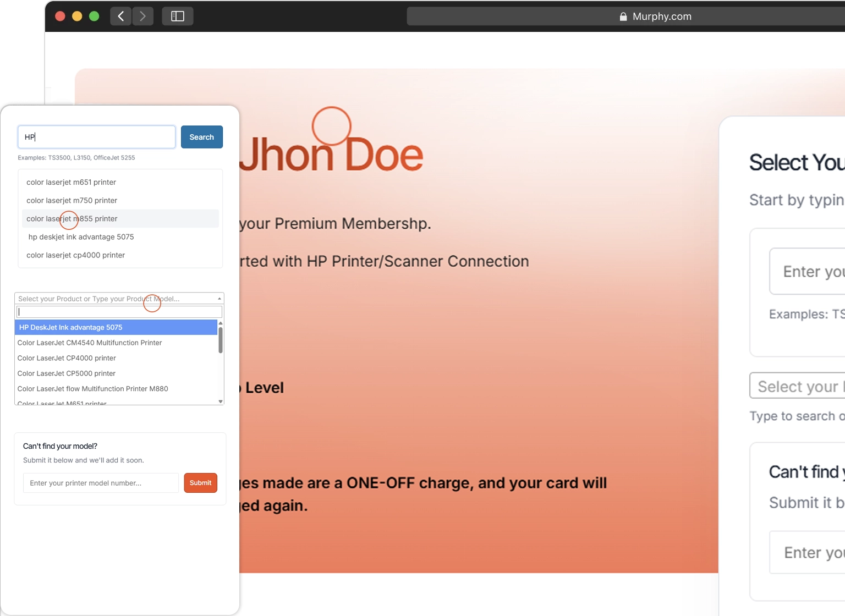The height and width of the screenshot is (616, 845).
Task: Focus the search field containing HP
Action: point(96,137)
